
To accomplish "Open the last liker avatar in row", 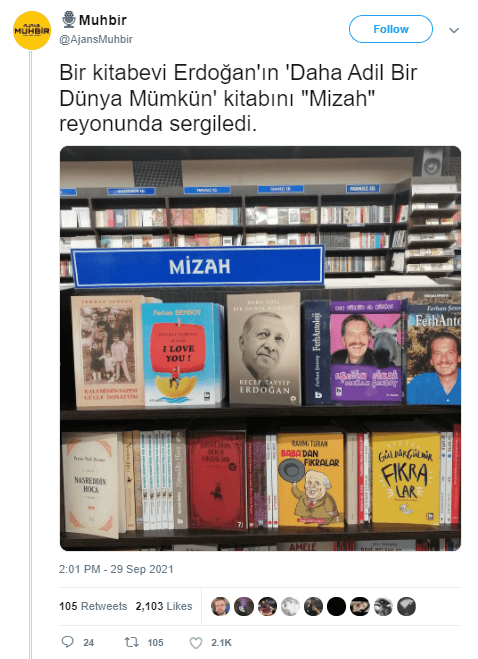I will 406,606.
